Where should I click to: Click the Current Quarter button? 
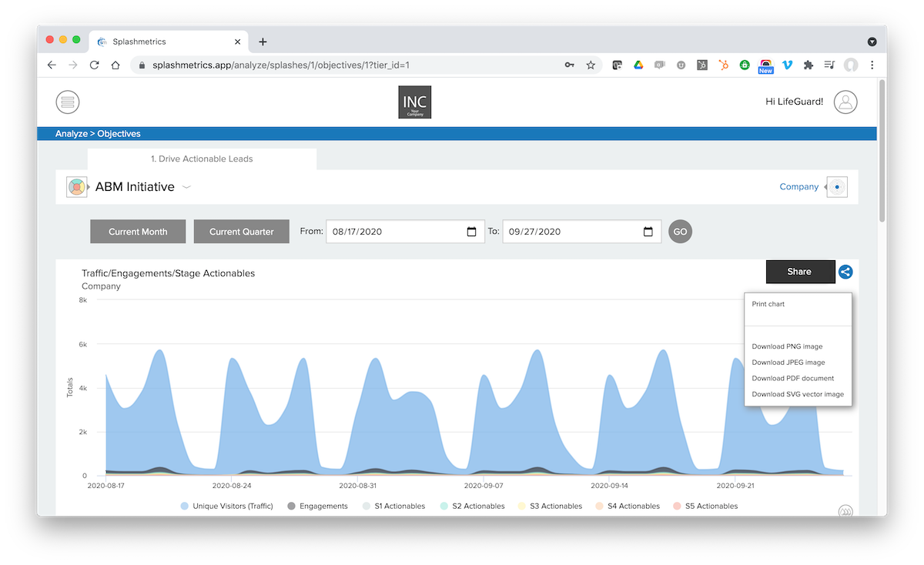coord(242,232)
